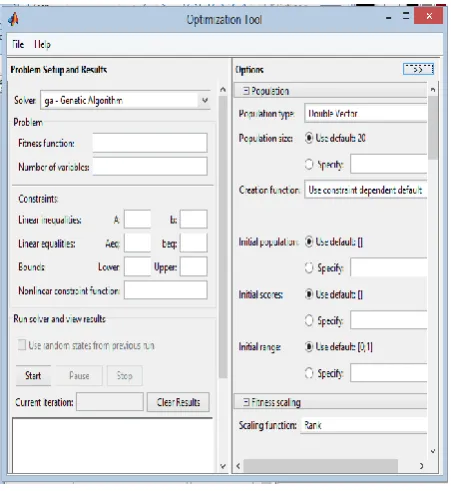Collapse the Fitness scaling section

click(246, 402)
